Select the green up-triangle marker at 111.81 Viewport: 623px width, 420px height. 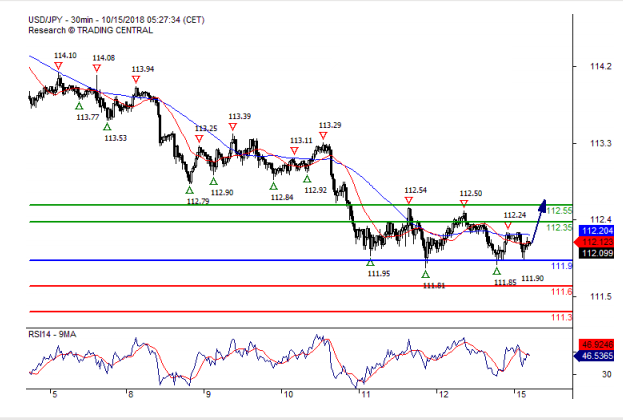pos(426,273)
